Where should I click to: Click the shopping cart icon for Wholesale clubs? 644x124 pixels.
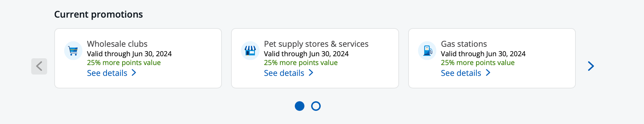(73, 51)
